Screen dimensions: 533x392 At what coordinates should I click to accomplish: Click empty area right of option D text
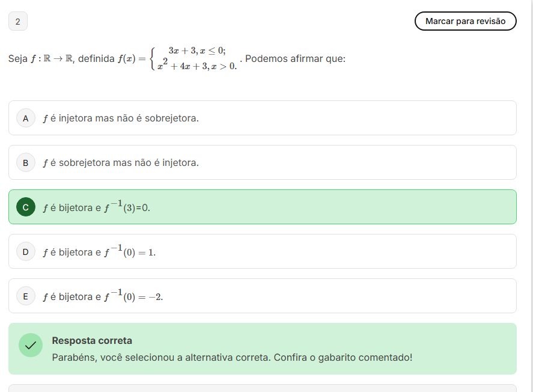pos(337,252)
